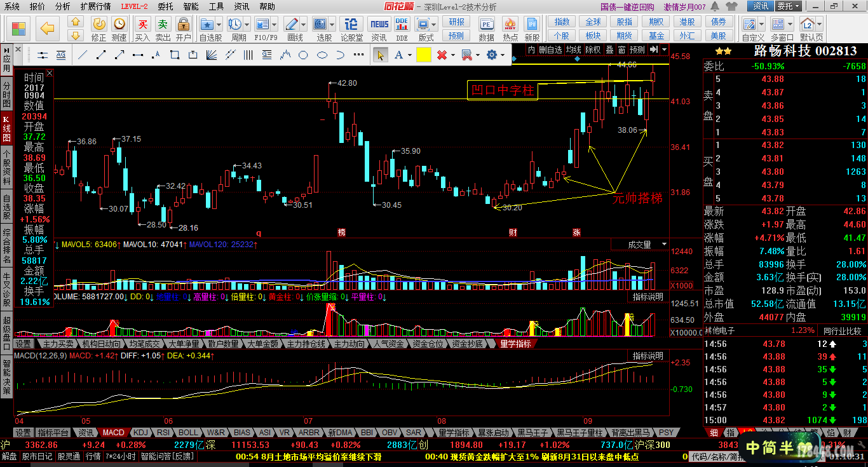This screenshot has width=868, height=467.
Task: Switch to the RSI indicator tab
Action: [x=164, y=432]
